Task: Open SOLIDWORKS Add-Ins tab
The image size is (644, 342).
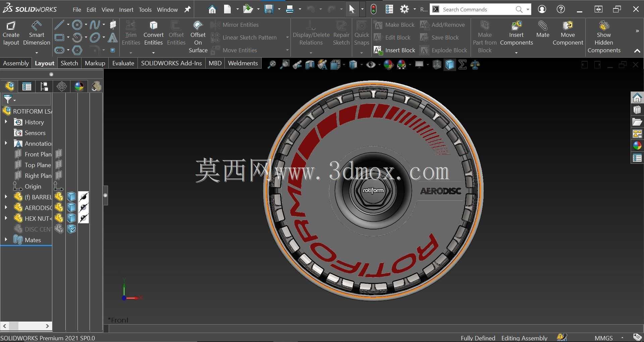Action: coord(171,63)
